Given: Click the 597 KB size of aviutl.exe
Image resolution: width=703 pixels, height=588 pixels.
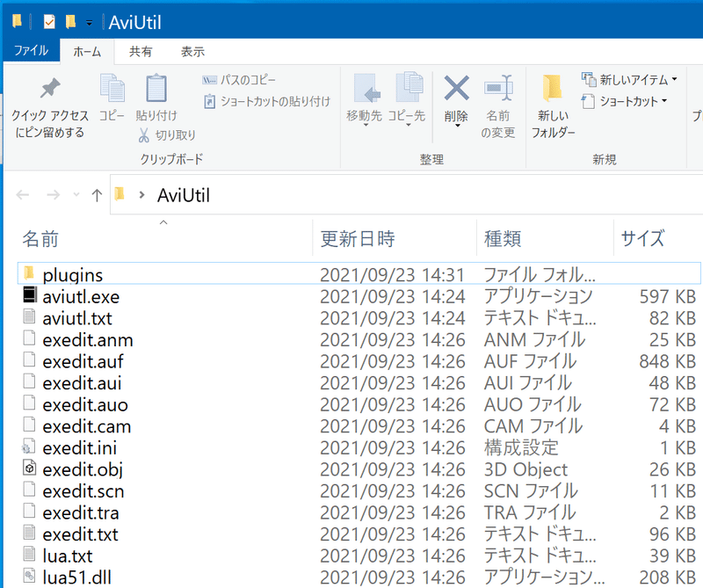Looking at the screenshot, I should [x=668, y=296].
